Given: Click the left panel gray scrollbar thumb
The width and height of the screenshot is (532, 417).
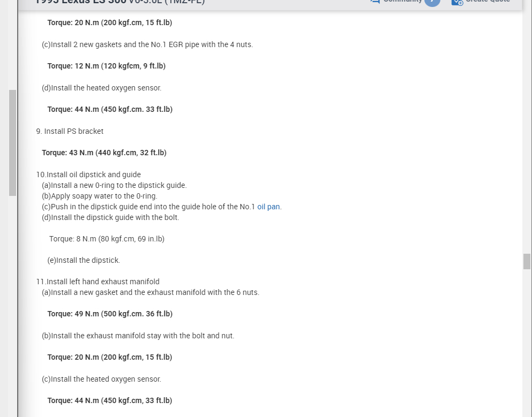Looking at the screenshot, I should [x=12, y=142].
